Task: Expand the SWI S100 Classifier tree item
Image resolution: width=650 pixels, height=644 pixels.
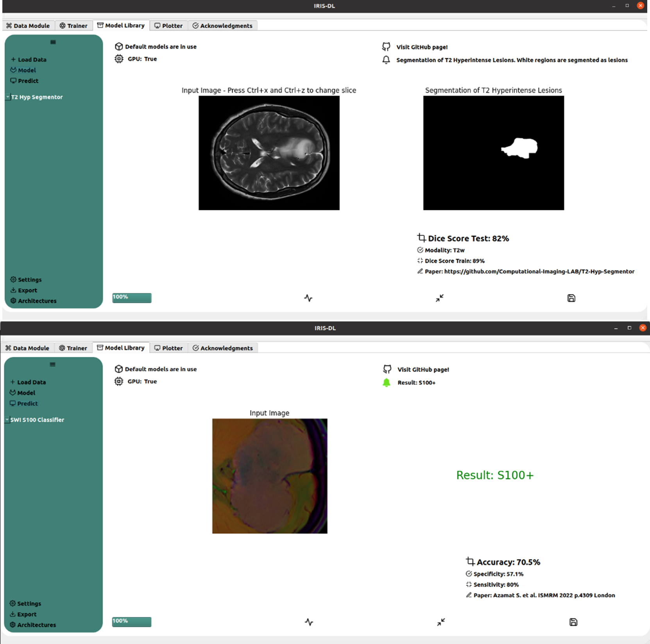Action: [x=7, y=420]
